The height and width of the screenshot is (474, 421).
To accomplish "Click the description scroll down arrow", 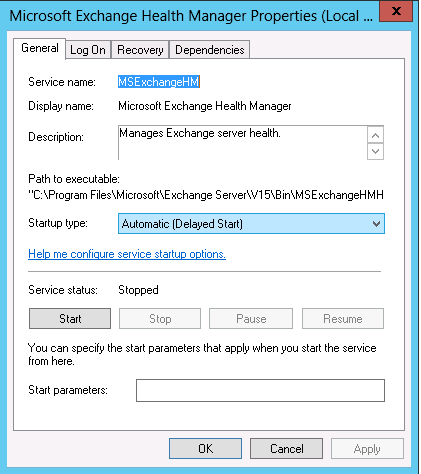I will click(x=375, y=152).
